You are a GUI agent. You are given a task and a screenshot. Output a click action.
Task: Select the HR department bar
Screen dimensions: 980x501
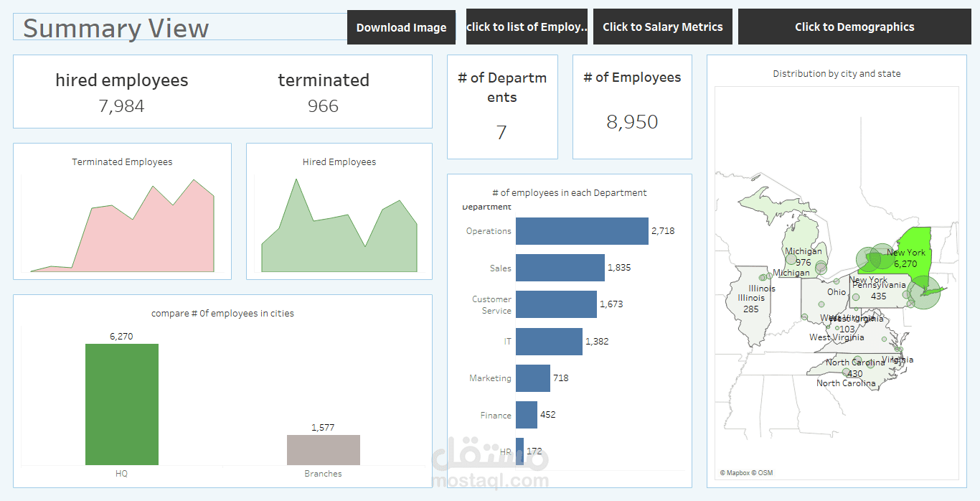tap(519, 451)
